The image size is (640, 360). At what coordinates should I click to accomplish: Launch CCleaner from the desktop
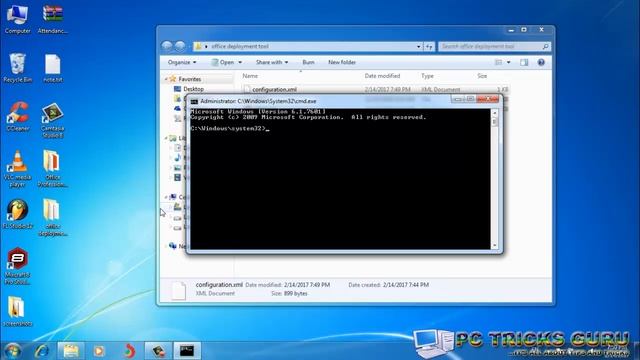click(17, 117)
